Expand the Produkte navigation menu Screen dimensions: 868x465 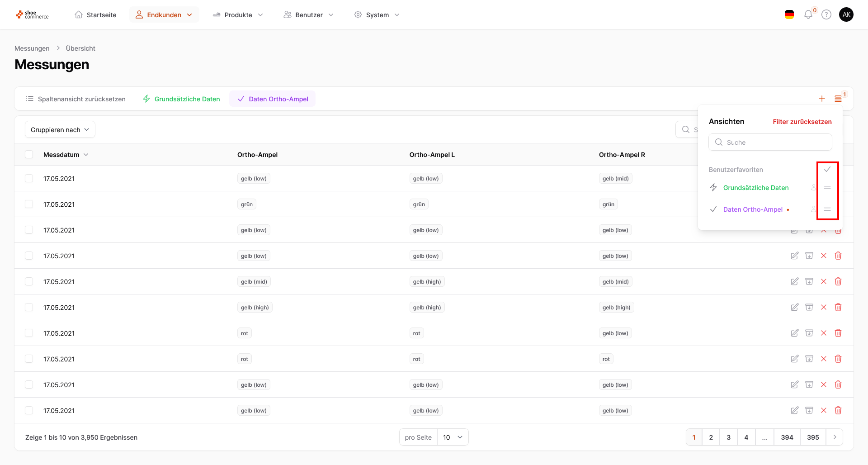238,15
